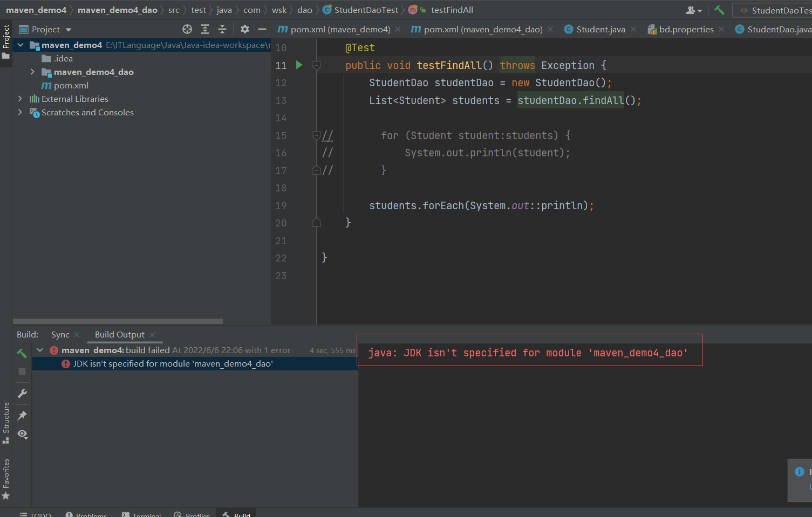Viewport: 812px width, 517px height.
Task: Click the Sync tab in the Build panel
Action: (x=60, y=335)
